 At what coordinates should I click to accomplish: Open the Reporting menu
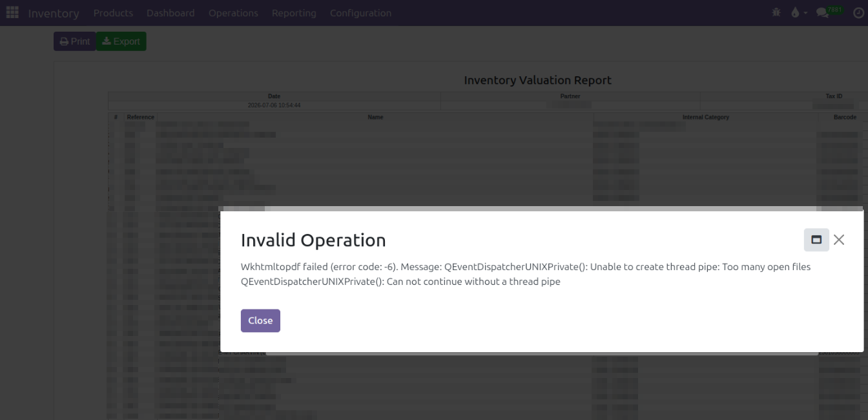coord(294,13)
